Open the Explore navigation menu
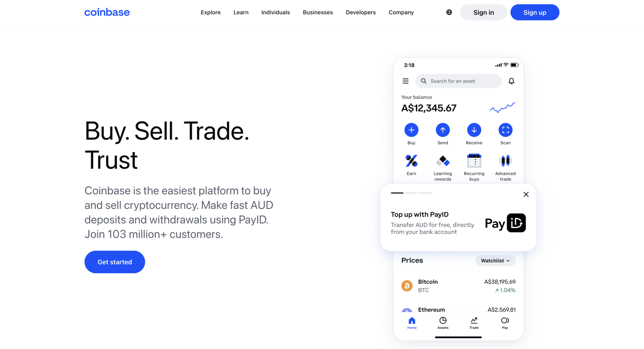 click(x=210, y=12)
